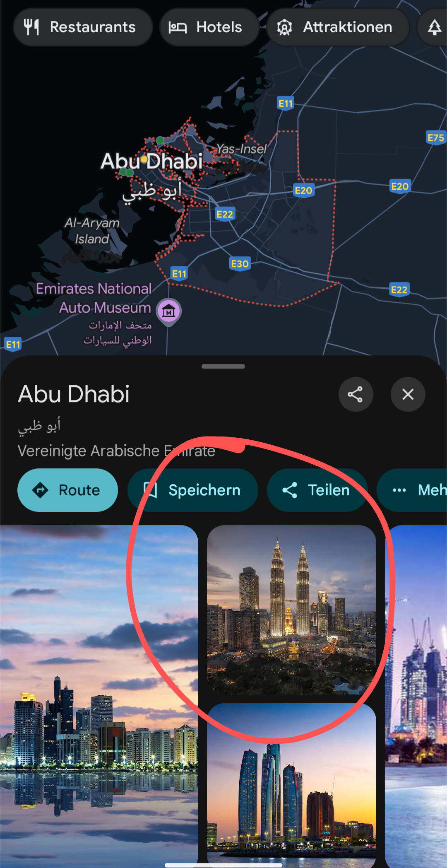Start directions with the Route button

click(67, 490)
